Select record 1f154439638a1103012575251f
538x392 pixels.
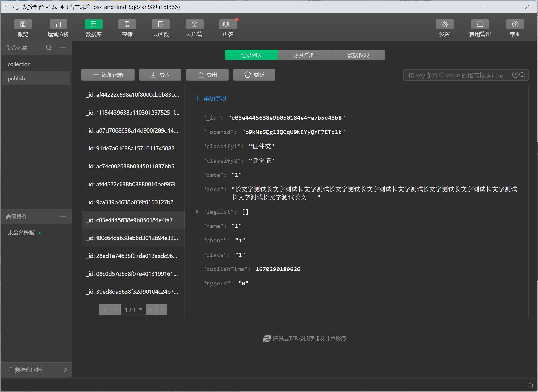tap(133, 113)
